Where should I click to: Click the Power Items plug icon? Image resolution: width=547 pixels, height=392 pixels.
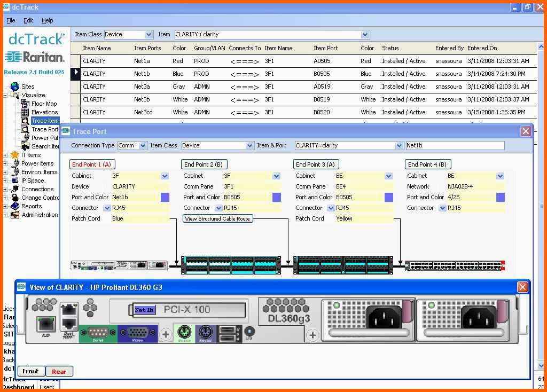[x=15, y=163]
